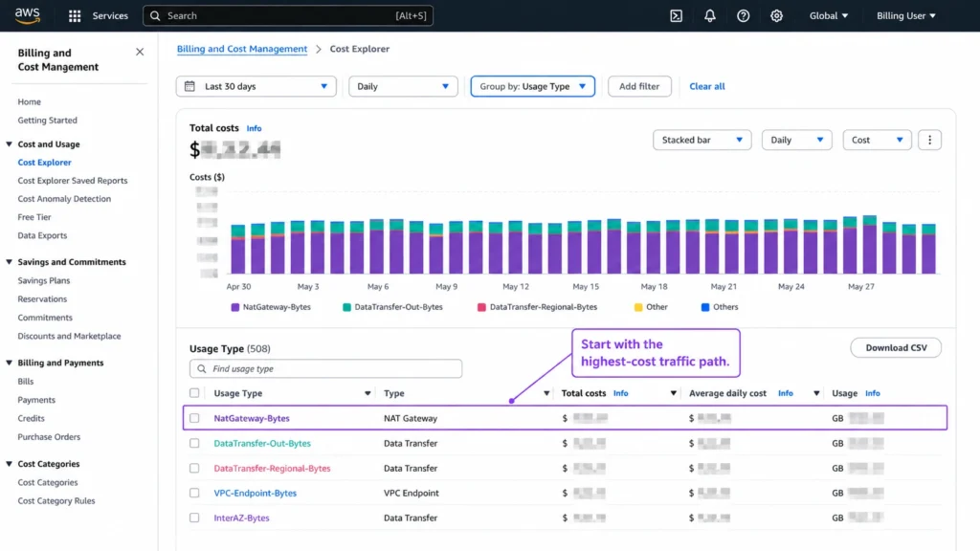
Task: Check the InterAZ-Bytes row checkbox
Action: coord(194,518)
